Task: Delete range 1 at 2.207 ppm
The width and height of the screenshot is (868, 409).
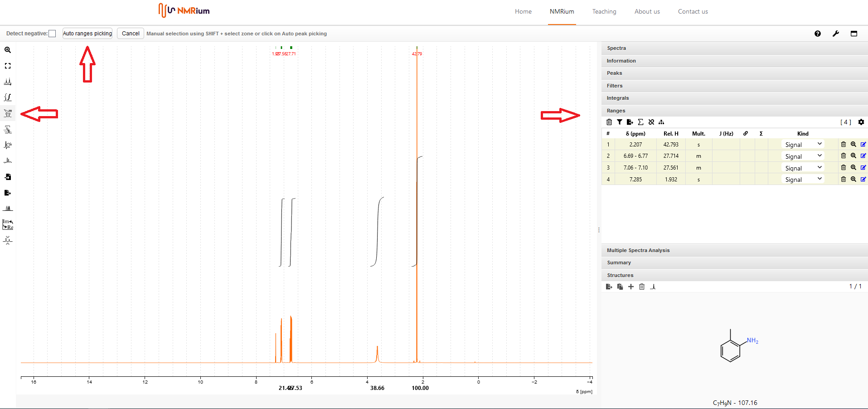Action: [844, 144]
